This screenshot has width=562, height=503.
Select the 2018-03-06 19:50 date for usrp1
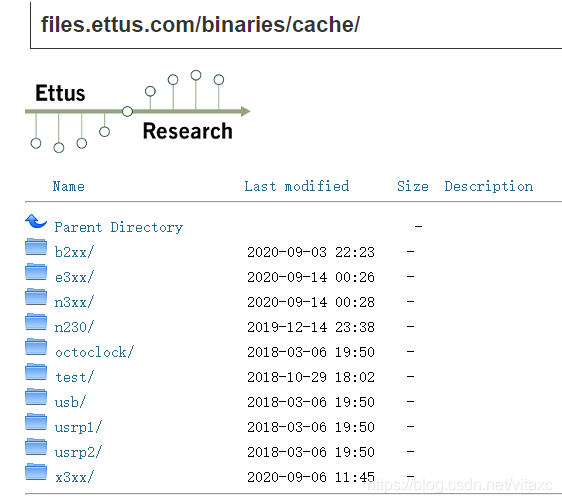pos(311,427)
